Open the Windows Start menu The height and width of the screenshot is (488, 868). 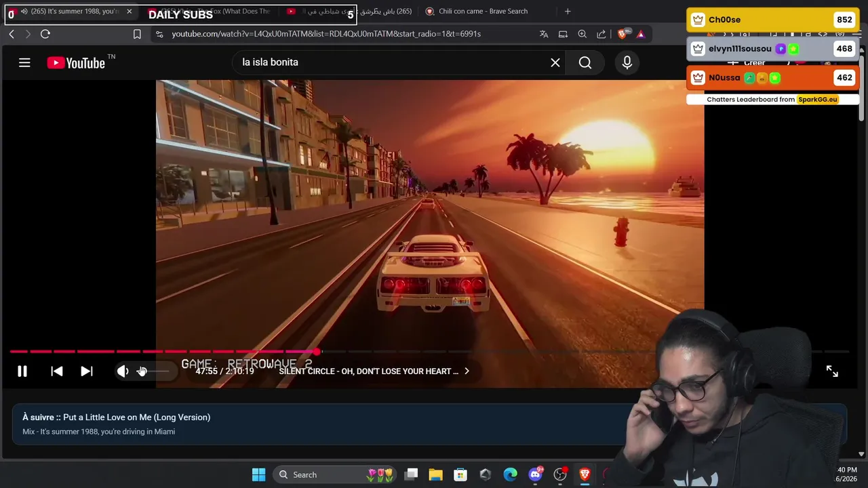pyautogui.click(x=258, y=474)
